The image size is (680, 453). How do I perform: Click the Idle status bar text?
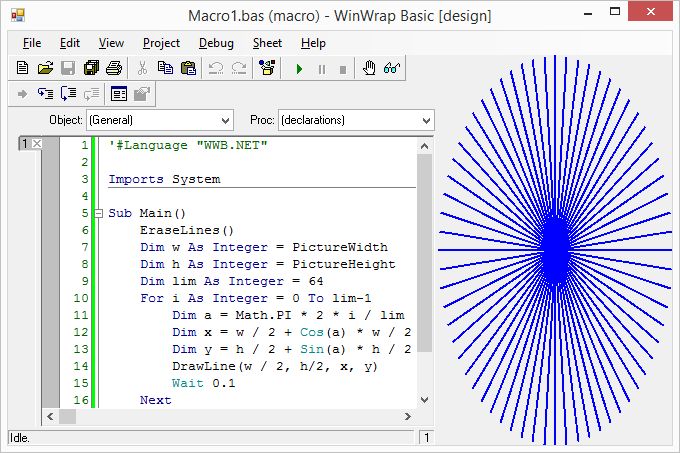[x=20, y=438]
